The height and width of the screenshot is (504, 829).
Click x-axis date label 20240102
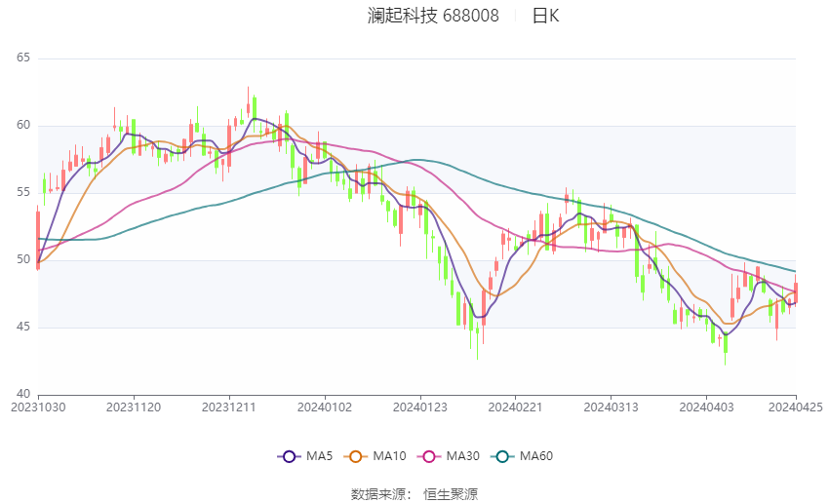(325, 407)
